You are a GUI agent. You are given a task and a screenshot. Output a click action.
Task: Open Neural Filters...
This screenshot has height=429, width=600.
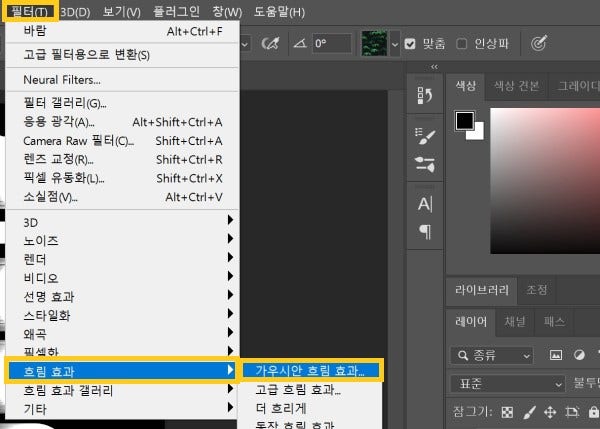(122, 80)
